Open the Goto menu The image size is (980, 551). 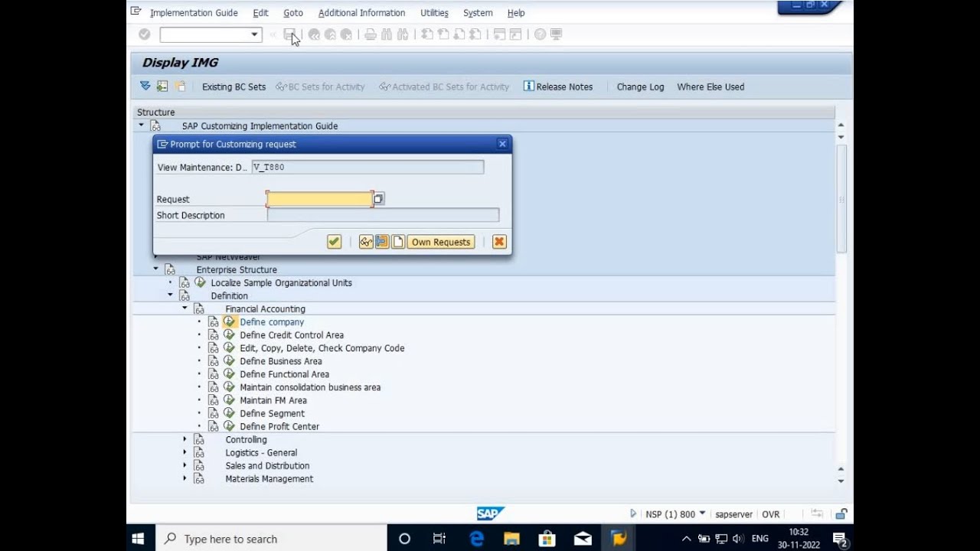293,13
